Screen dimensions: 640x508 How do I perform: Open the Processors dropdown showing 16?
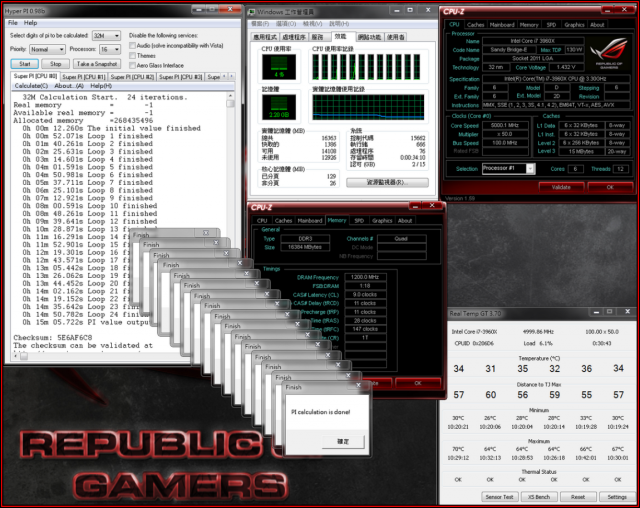[110, 49]
